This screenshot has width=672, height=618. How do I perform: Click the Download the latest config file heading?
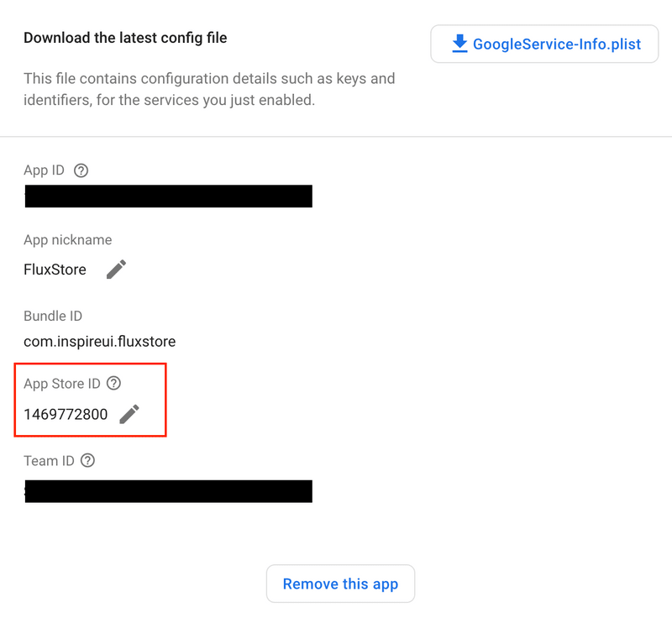[x=125, y=38]
